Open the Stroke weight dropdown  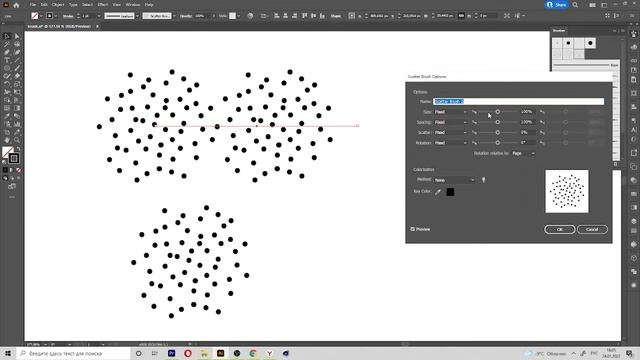(x=99, y=16)
